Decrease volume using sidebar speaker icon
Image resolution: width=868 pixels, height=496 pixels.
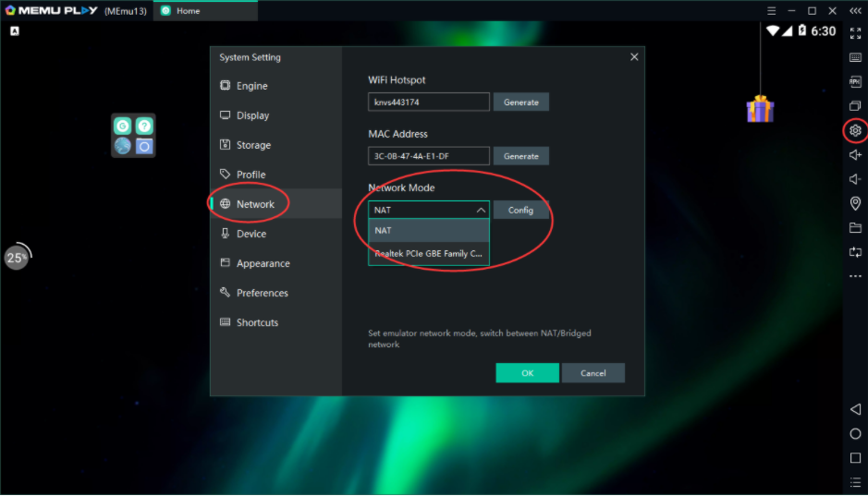point(855,179)
